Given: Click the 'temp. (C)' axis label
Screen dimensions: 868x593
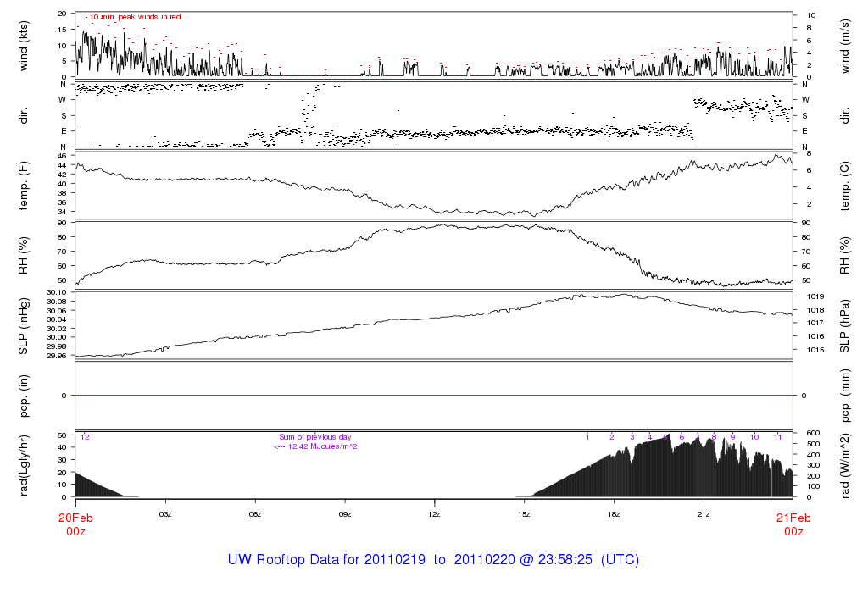Looking at the screenshot, I should (x=843, y=185).
